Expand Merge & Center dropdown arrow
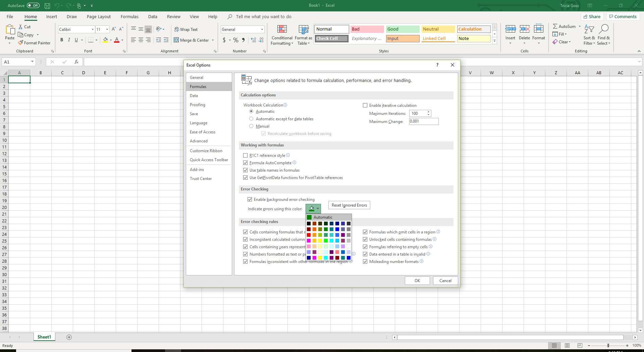Screen dimensions: 644x352 (x=213, y=40)
